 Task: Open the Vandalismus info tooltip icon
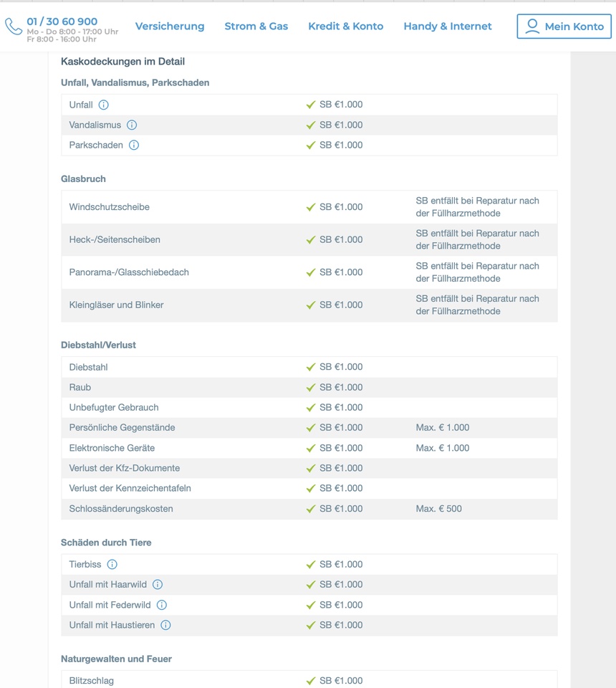pyautogui.click(x=132, y=125)
